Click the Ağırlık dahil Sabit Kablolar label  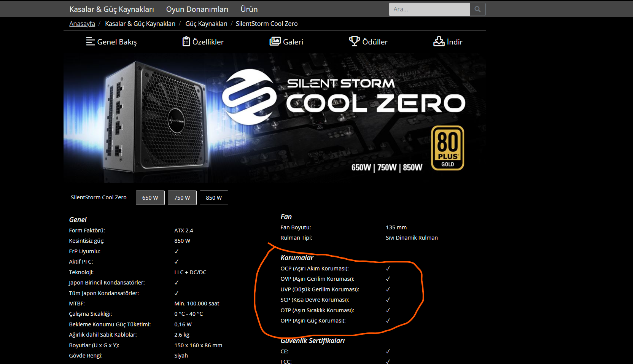103,335
